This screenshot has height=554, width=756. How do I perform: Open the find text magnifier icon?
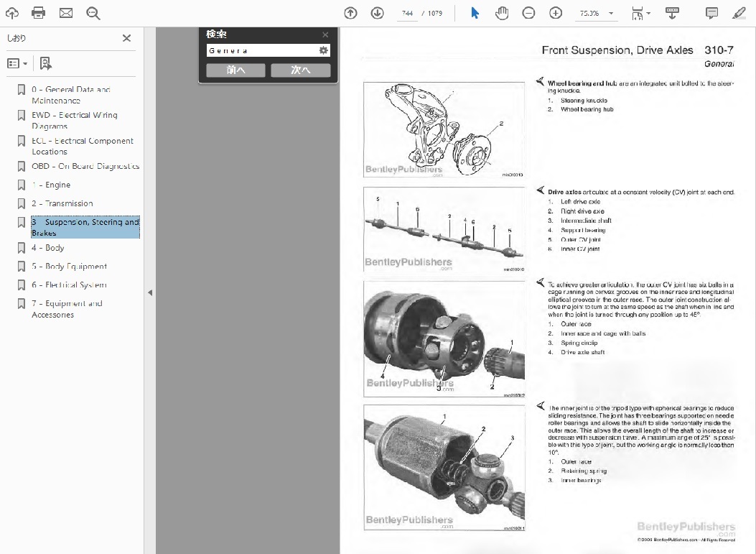[93, 13]
